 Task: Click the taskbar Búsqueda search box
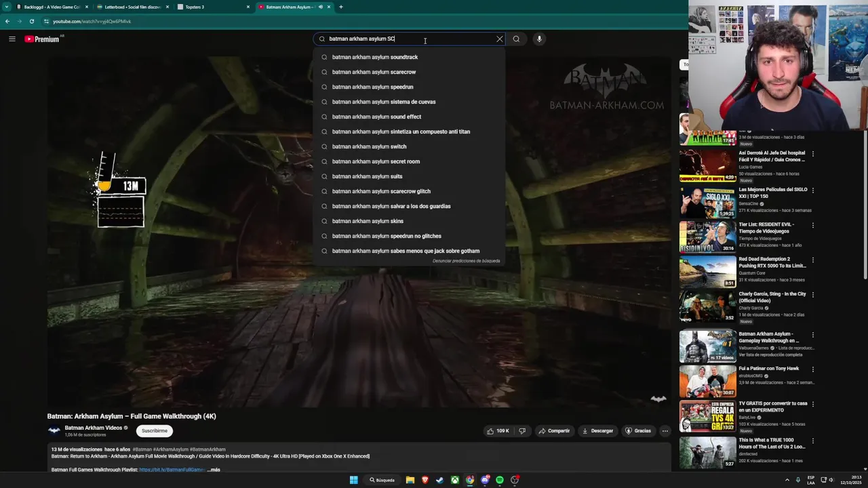point(382,480)
